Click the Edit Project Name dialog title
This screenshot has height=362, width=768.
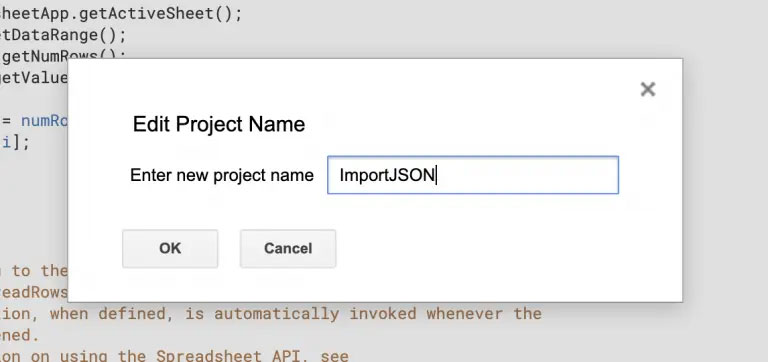(x=219, y=124)
